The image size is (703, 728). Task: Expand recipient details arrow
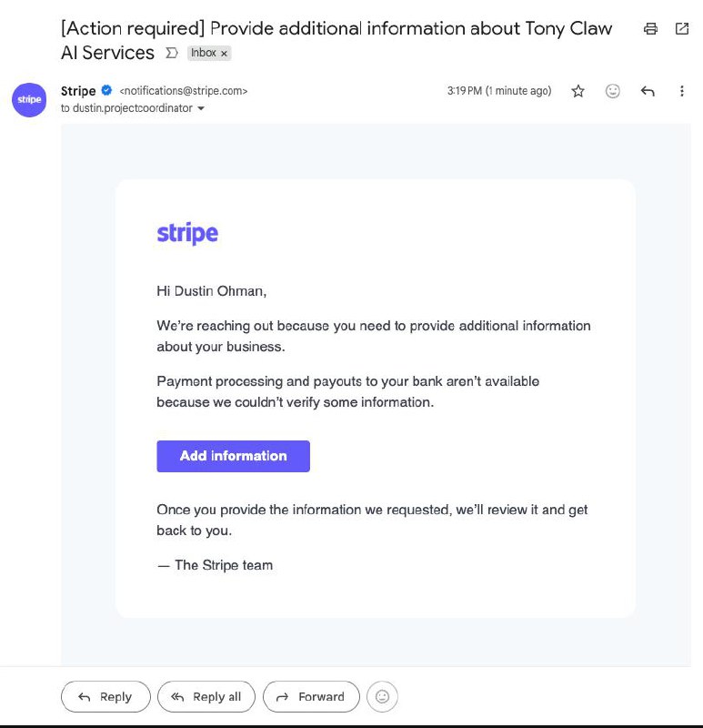click(x=201, y=108)
